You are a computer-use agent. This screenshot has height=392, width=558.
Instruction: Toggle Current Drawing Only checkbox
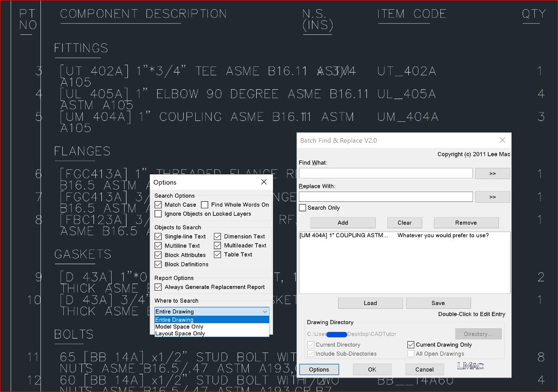point(411,345)
